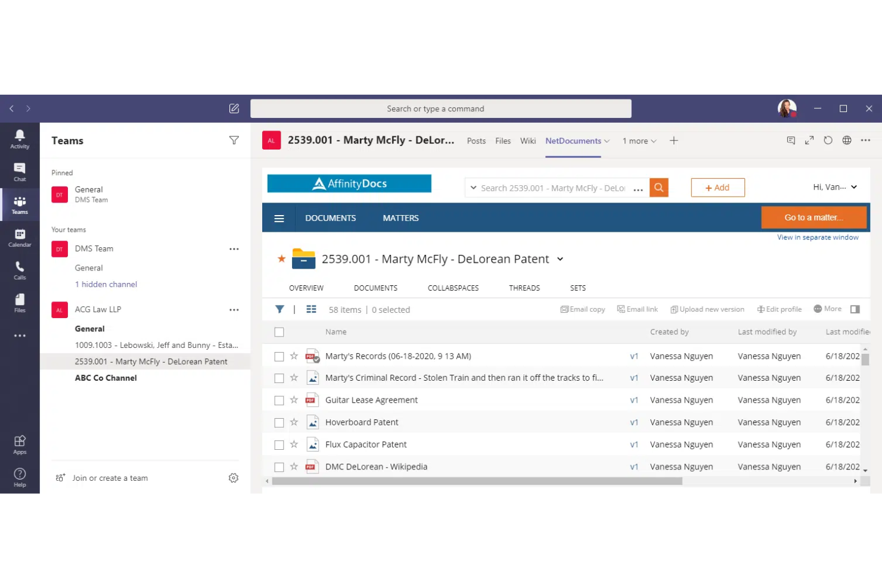This screenshot has width=882, height=588.
Task: Open the Calls icon in the sidebar
Action: pyautogui.click(x=20, y=270)
